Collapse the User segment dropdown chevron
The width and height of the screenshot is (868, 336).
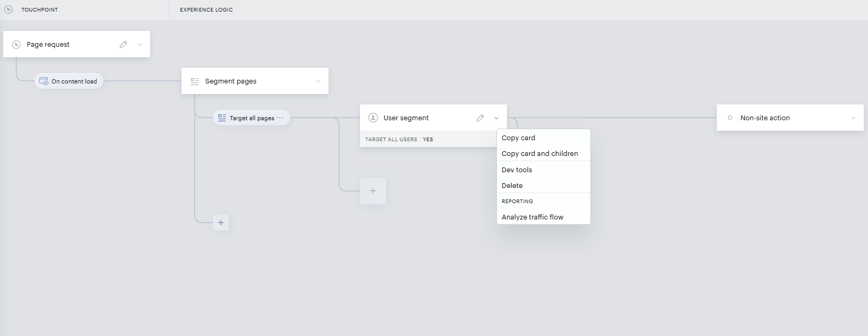[496, 118]
